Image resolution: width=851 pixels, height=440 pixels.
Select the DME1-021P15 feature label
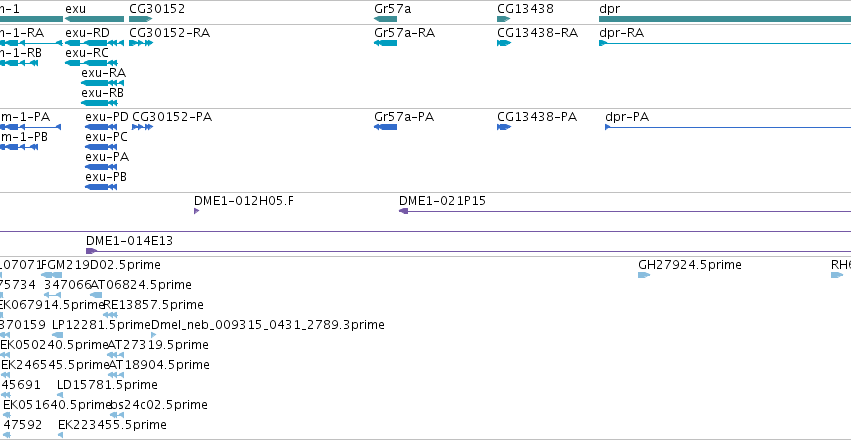coord(442,201)
